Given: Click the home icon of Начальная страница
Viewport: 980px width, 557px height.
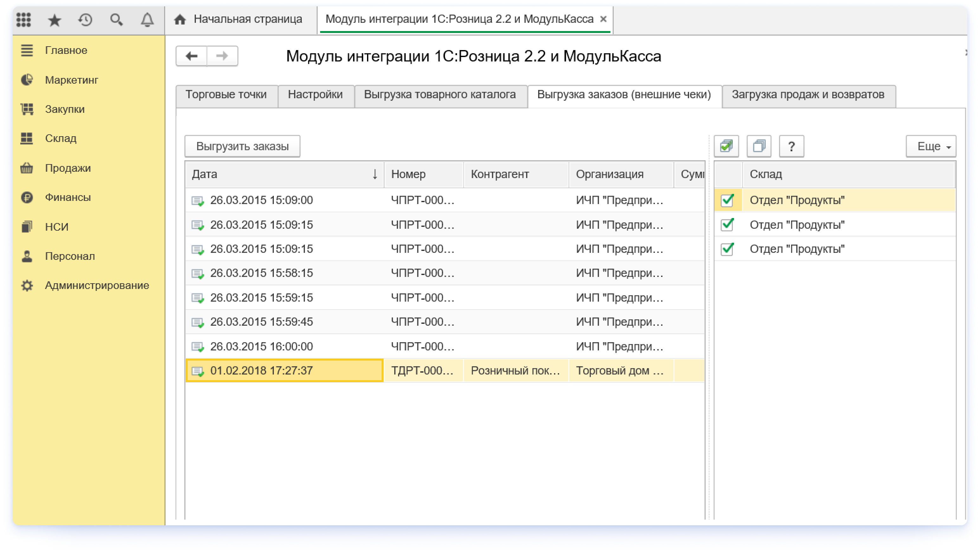Looking at the screenshot, I should [180, 19].
